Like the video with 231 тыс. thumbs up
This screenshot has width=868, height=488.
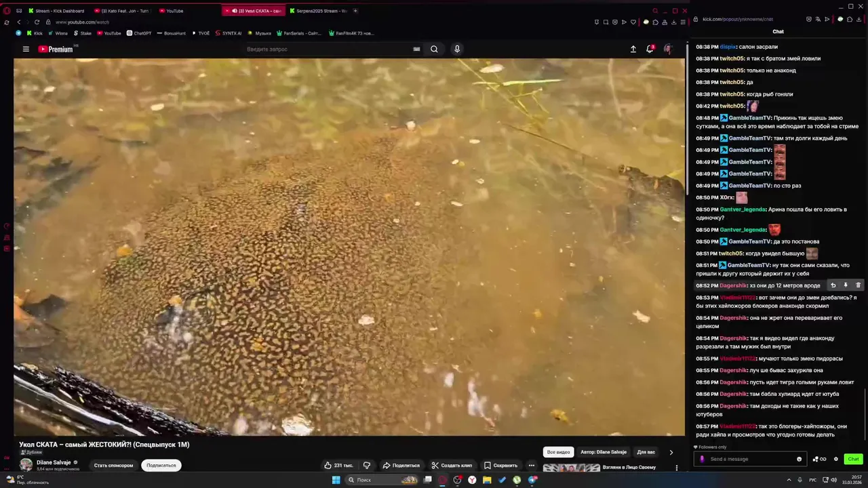point(338,466)
